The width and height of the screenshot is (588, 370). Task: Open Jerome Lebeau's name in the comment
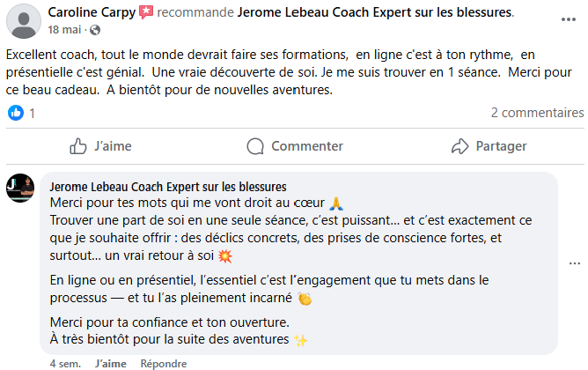click(168, 187)
